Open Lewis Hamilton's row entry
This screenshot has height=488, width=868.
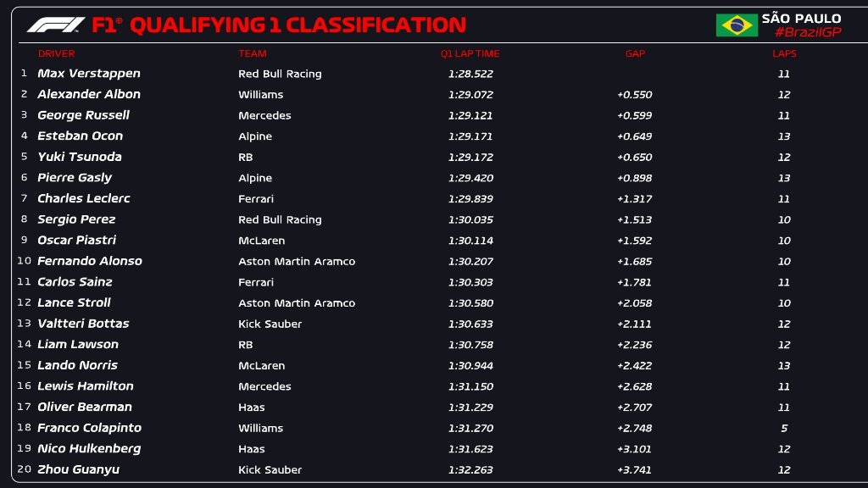click(86, 385)
